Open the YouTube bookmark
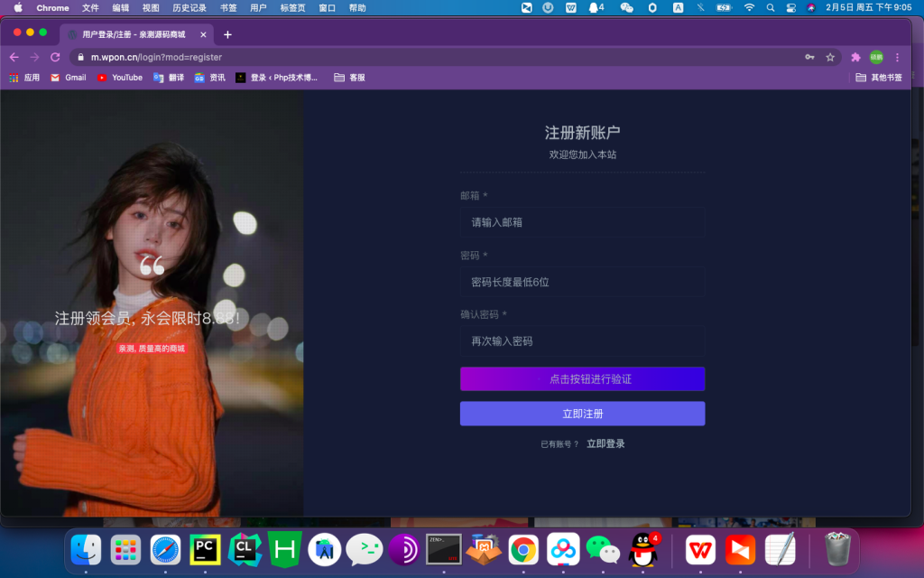 coord(119,78)
